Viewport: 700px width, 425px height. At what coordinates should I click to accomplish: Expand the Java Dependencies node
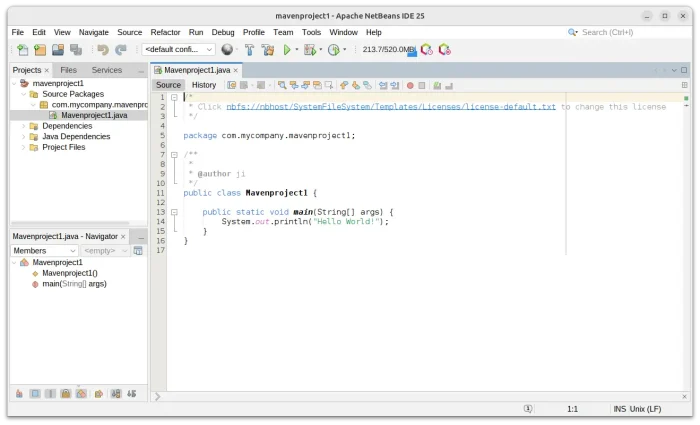[24, 137]
